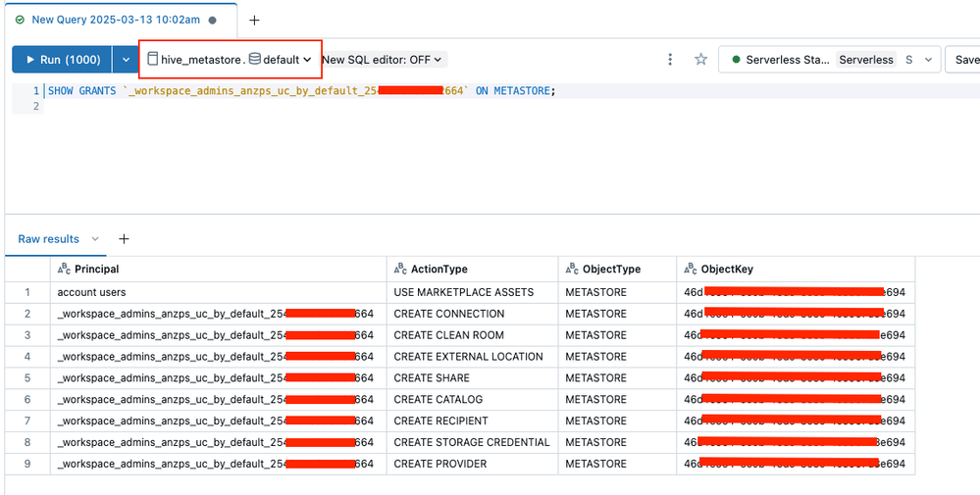Star this query as favorite
This screenshot has height=495, width=980.
coord(700,60)
